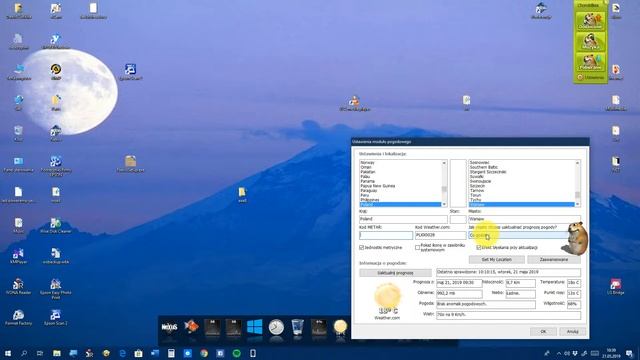Viewport: 640px width, 360px height.
Task: Click the sun weather icon in dialog
Action: click(387, 295)
